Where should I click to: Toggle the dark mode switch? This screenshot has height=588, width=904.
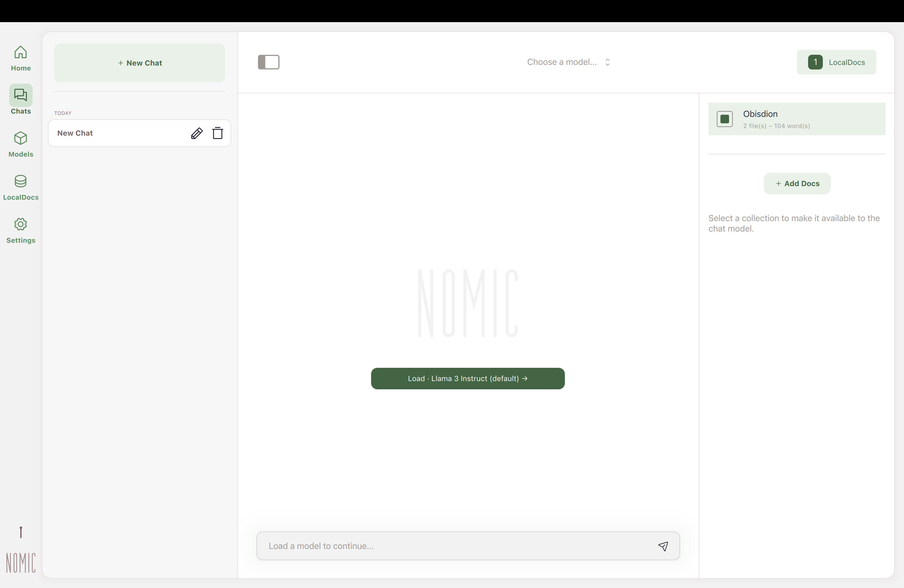[x=268, y=61]
